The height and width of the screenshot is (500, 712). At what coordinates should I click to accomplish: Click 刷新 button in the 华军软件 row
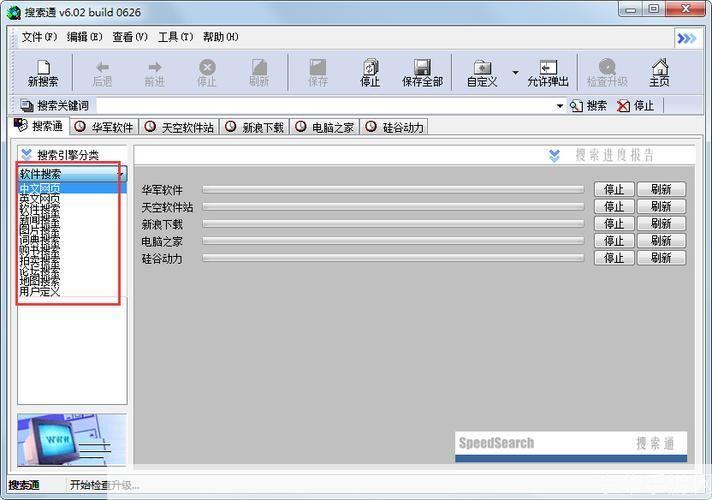click(661, 189)
